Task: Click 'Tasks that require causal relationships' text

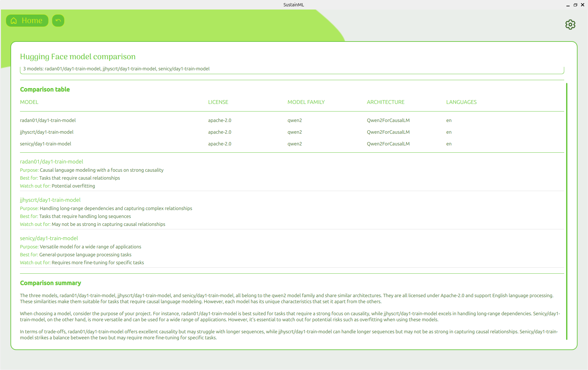Action: coord(80,178)
